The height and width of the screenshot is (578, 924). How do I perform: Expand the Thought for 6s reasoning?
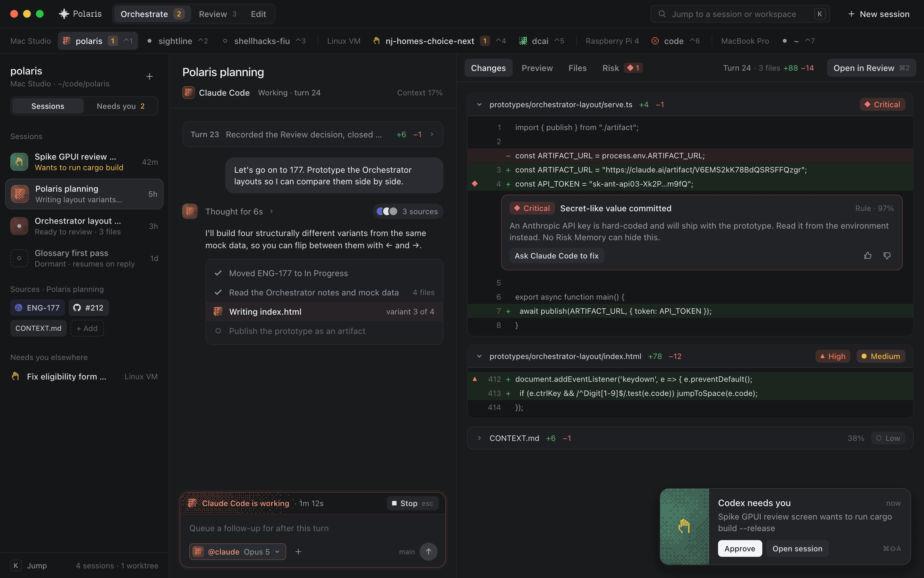click(239, 211)
